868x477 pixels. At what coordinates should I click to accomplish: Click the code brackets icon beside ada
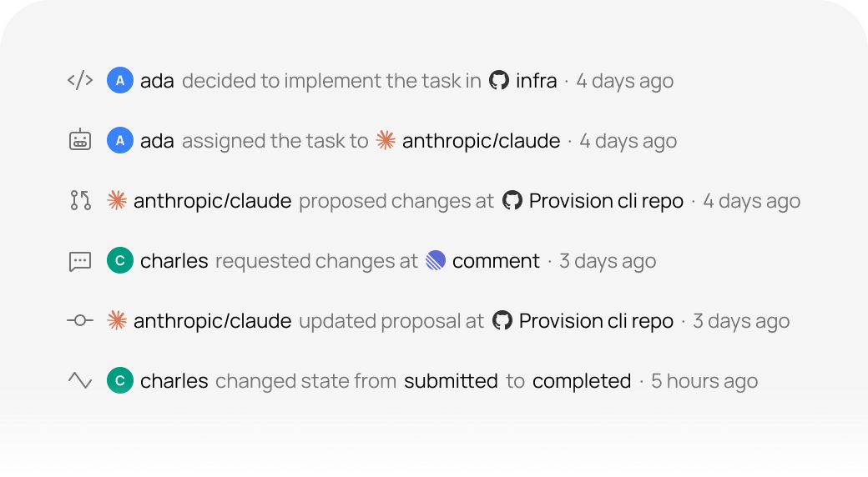coord(80,80)
